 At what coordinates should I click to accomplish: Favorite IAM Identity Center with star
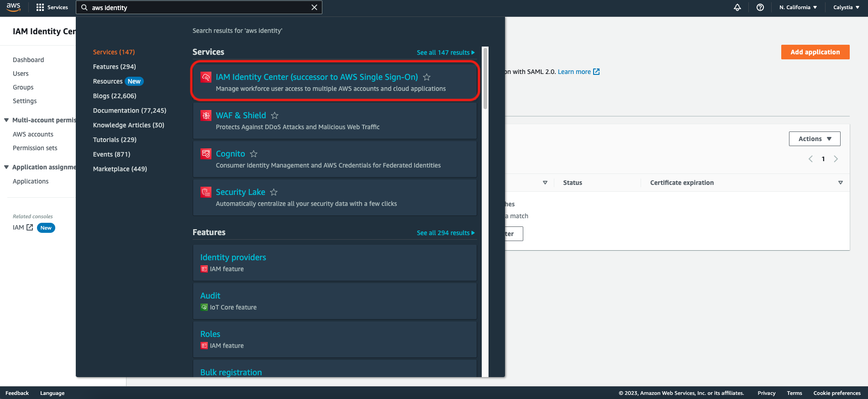[426, 77]
